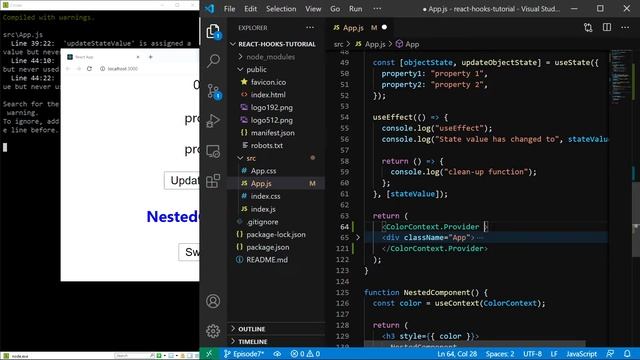
Task: Click the Ln 64, Col 28 indicator
Action: click(x=457, y=354)
